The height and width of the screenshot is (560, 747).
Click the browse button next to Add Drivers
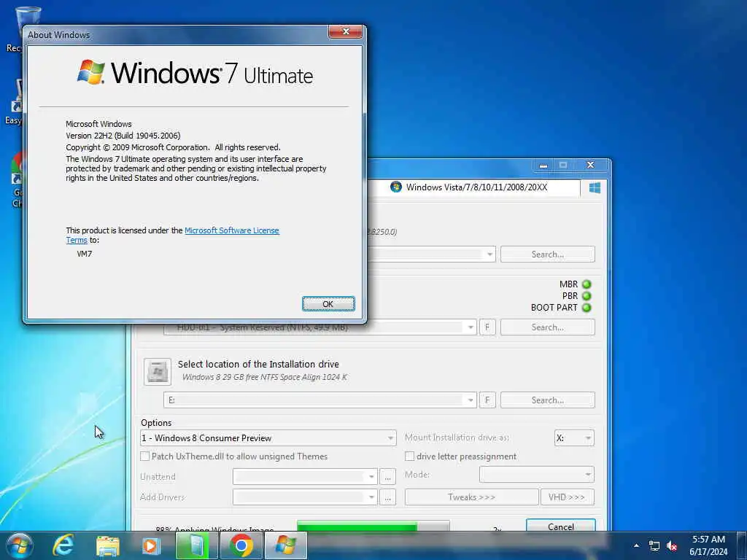click(x=388, y=497)
